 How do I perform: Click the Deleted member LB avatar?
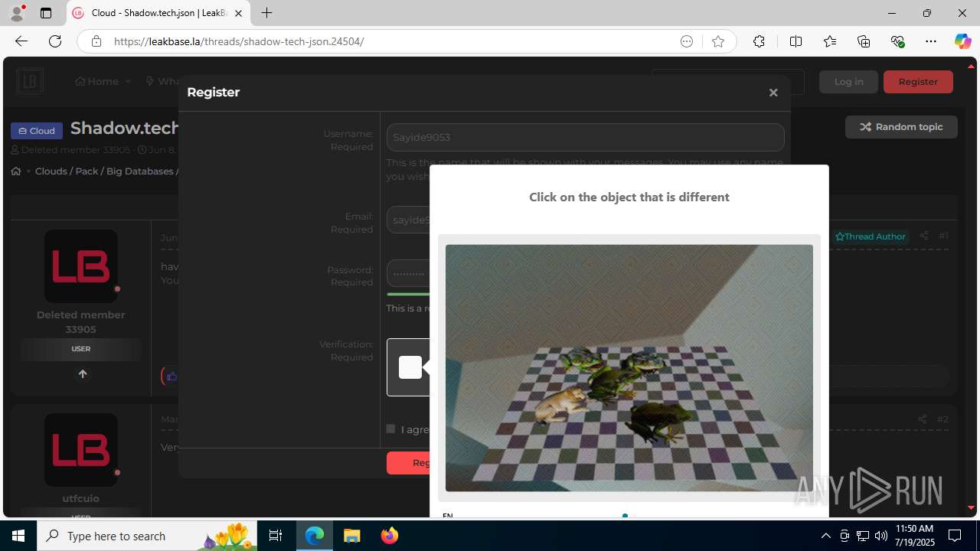(81, 266)
